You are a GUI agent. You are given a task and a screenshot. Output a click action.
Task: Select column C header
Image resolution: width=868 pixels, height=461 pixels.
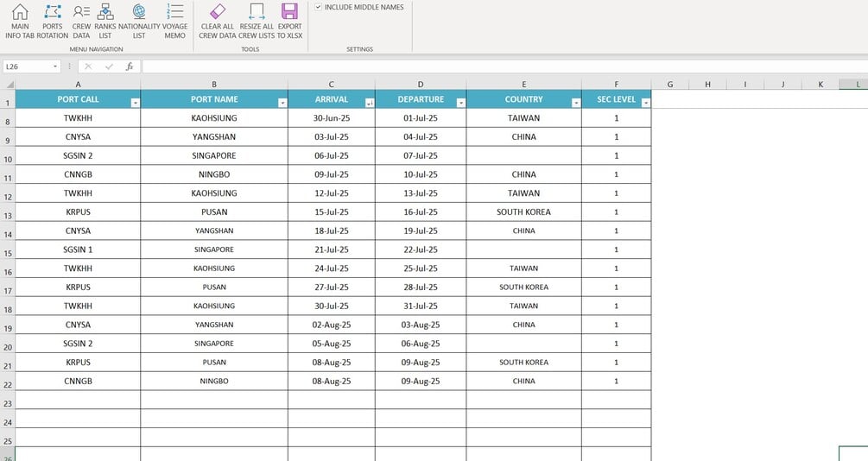click(332, 84)
